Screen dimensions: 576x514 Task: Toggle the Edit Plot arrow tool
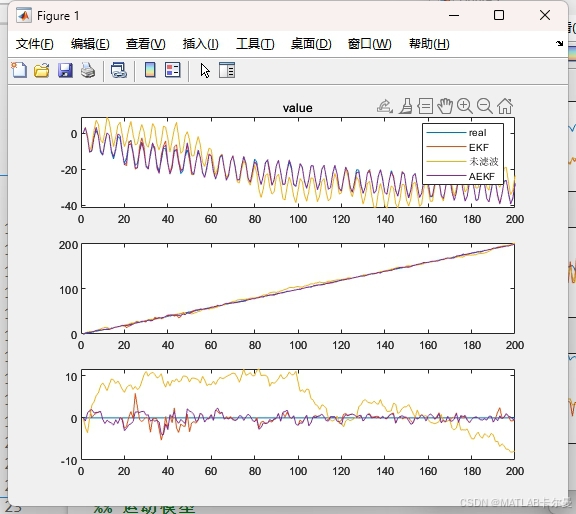pyautogui.click(x=205, y=70)
